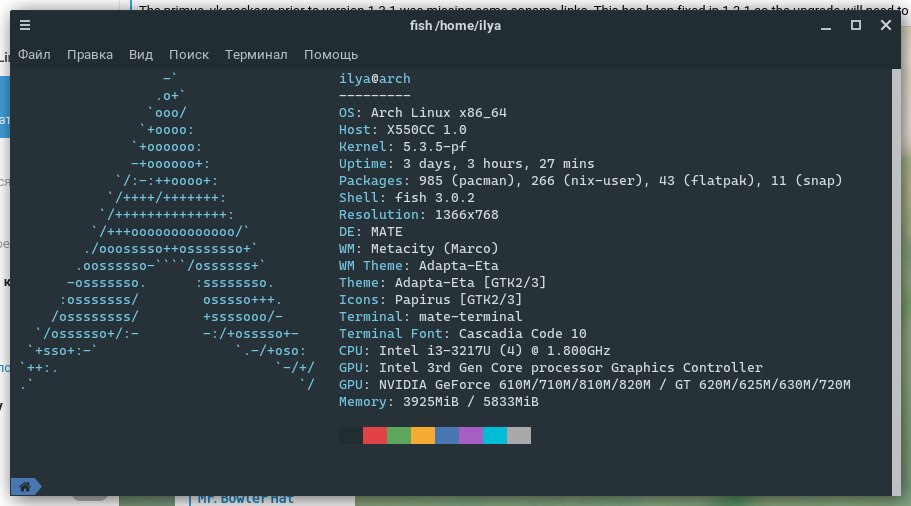Image resolution: width=911 pixels, height=506 pixels.
Task: Click the 'Terminal Font: Cascadia Code 10' line
Action: point(462,333)
